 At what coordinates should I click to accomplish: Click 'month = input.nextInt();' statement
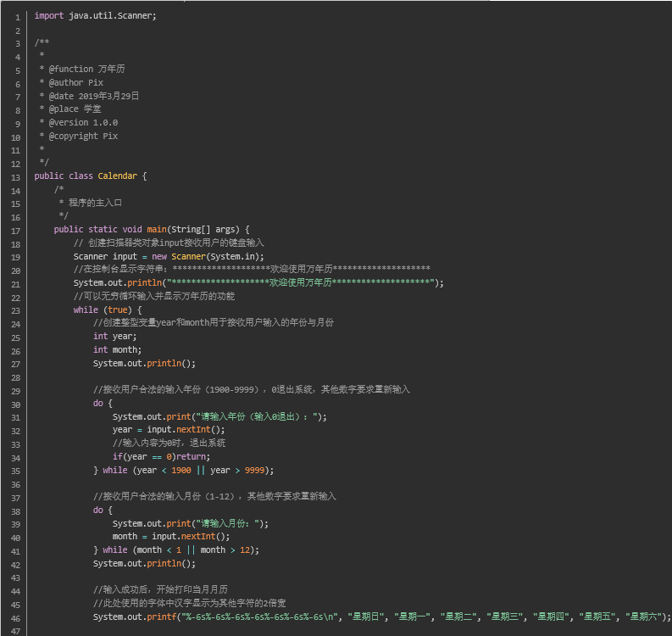[x=171, y=537]
